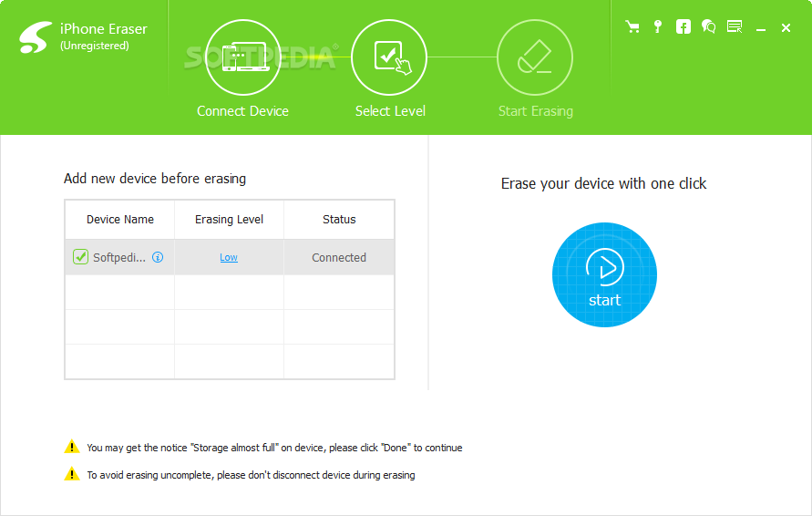Click the iPhone Eraser logo
The image size is (812, 516).
[x=36, y=37]
